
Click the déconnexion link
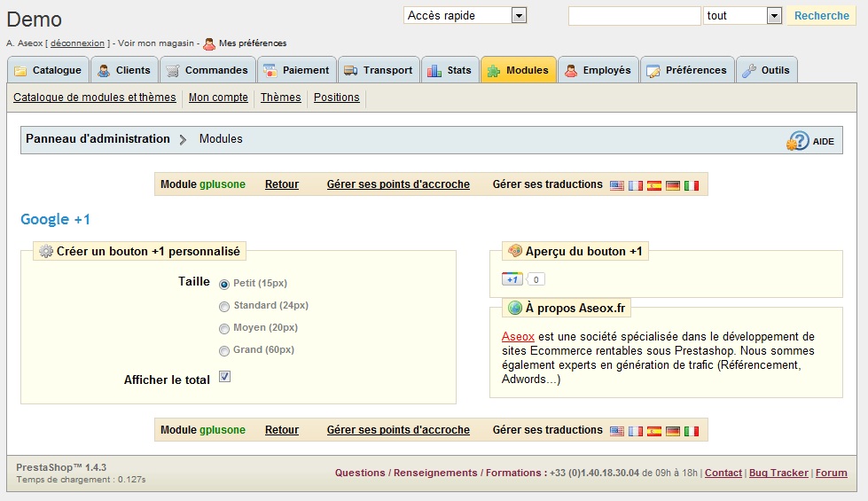coord(77,43)
